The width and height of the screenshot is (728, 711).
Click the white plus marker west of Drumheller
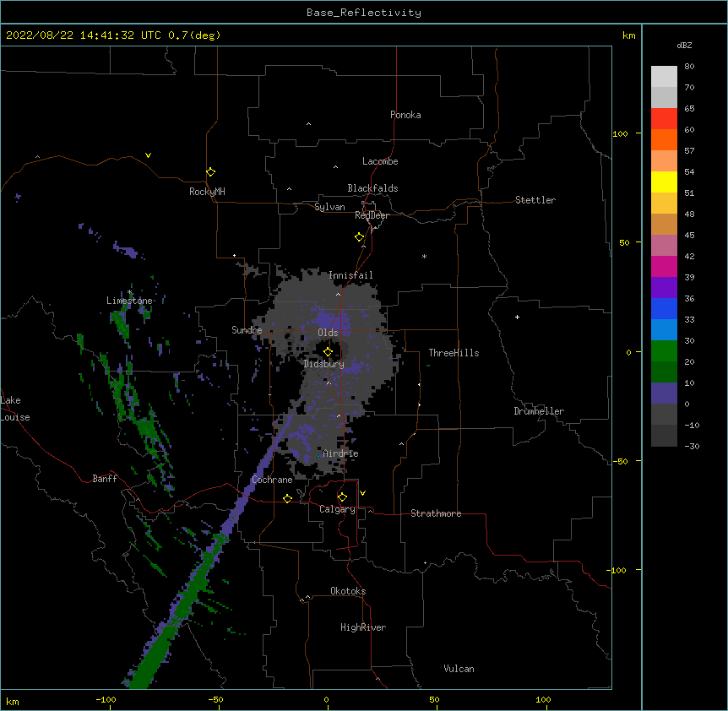pyautogui.click(x=517, y=317)
